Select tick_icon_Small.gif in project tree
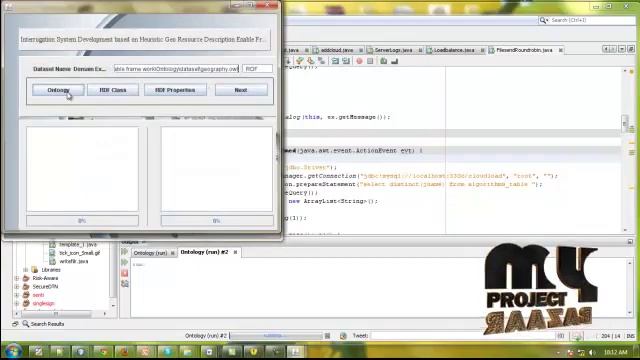The height and width of the screenshot is (360, 640). click(x=80, y=253)
